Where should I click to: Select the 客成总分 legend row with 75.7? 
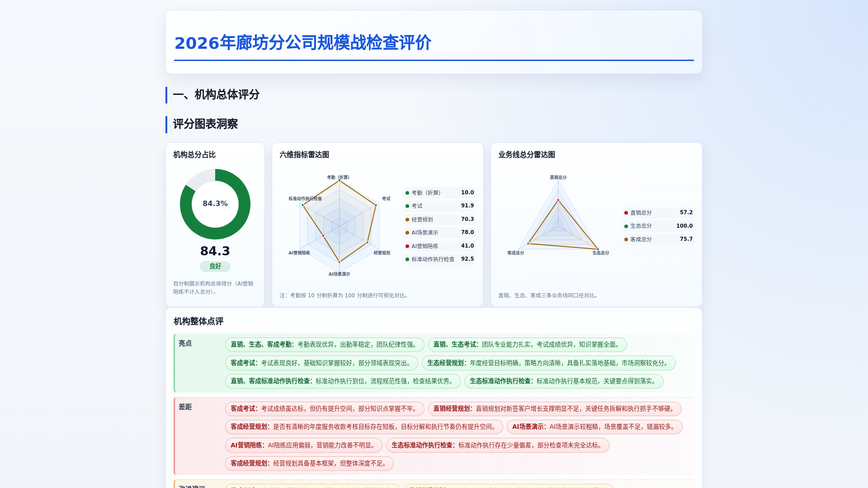coord(659,239)
